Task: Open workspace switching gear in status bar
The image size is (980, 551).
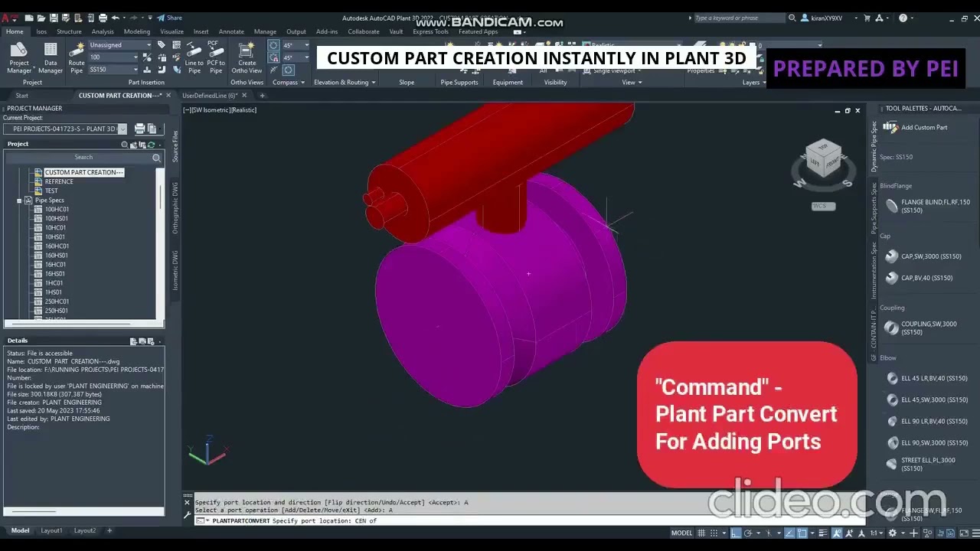Action: coord(892,533)
